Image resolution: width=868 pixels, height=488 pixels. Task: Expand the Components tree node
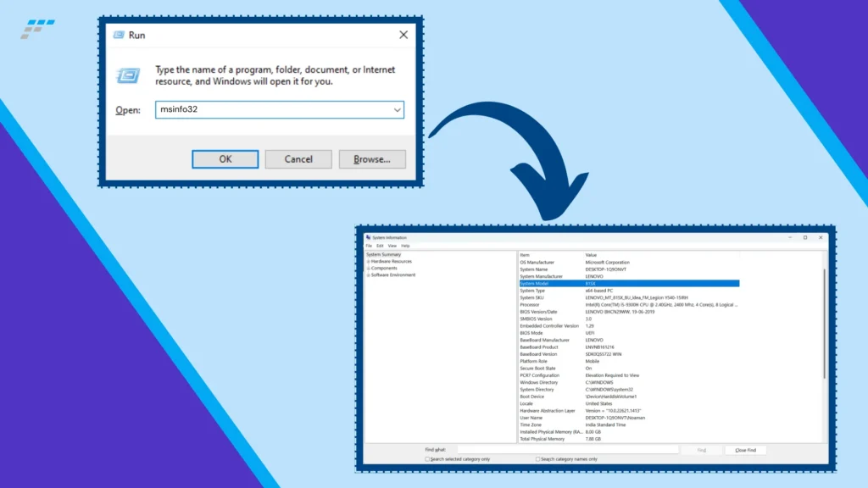tap(368, 269)
